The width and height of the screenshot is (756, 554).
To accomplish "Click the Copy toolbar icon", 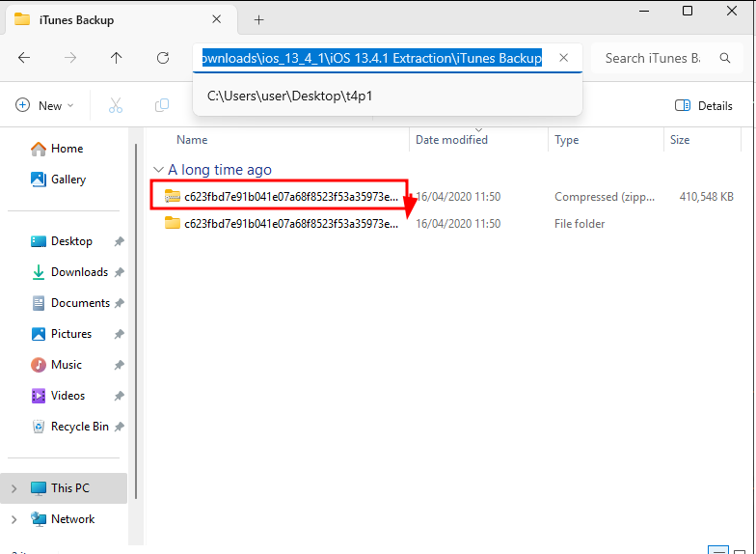I will pos(162,105).
